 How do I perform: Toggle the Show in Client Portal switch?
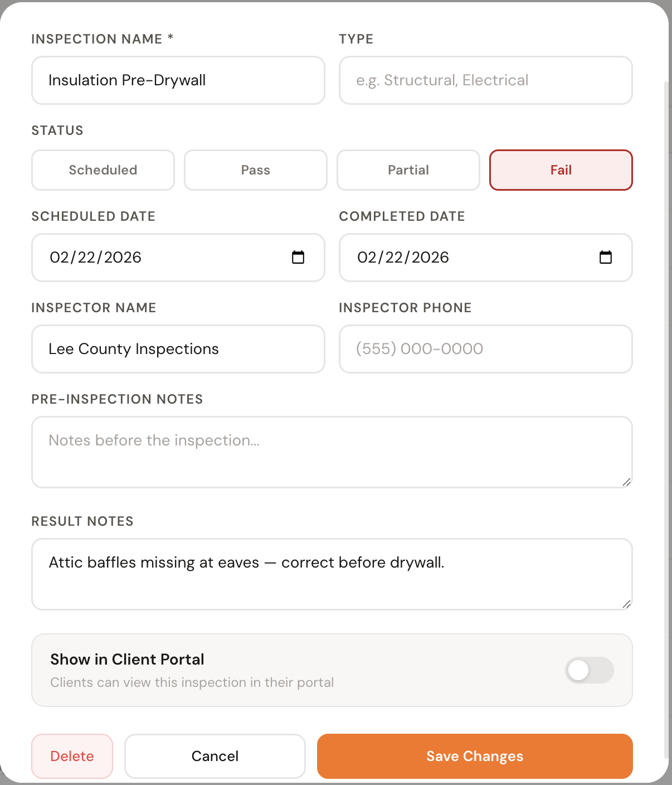[590, 670]
